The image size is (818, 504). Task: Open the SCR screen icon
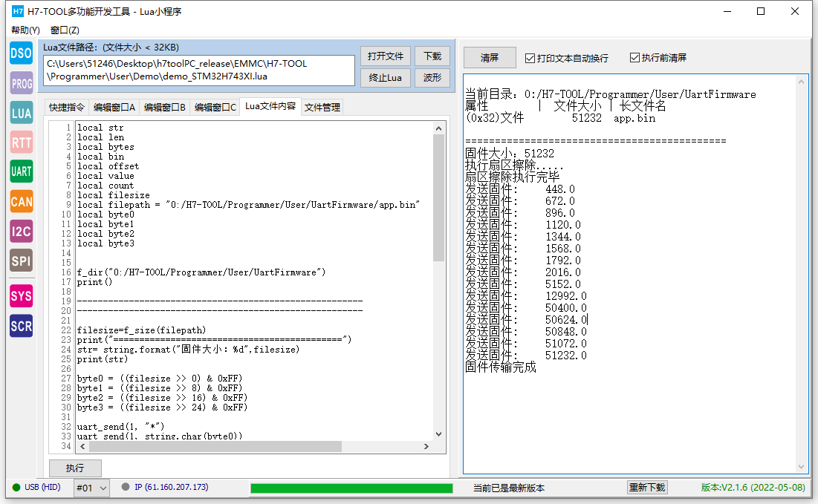(x=21, y=326)
